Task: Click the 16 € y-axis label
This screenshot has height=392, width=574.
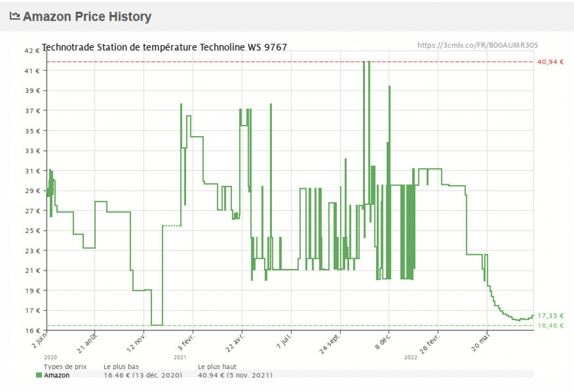Action: (32, 330)
